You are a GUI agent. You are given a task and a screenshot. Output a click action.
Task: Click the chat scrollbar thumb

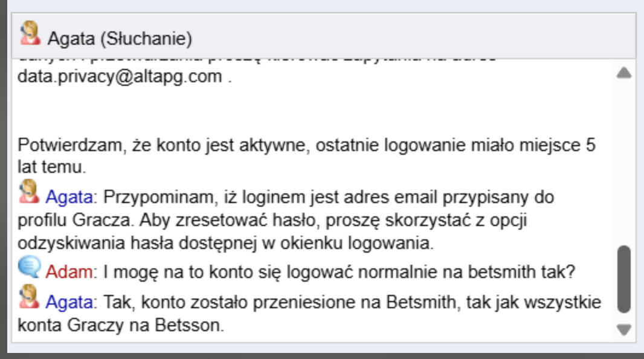624,279
